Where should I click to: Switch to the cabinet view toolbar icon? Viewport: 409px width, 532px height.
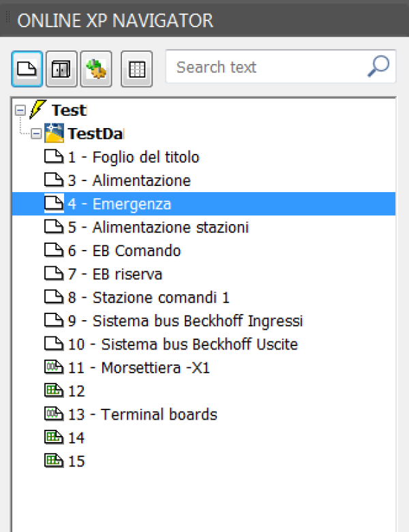(x=61, y=69)
